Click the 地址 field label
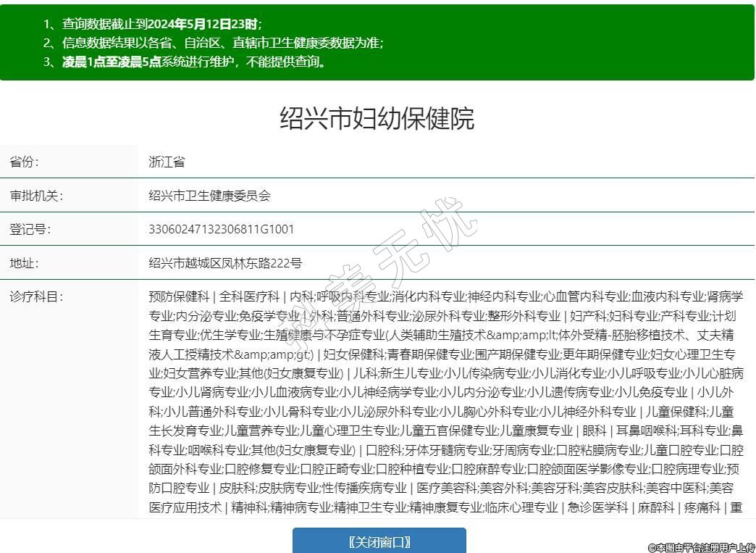 click(25, 263)
